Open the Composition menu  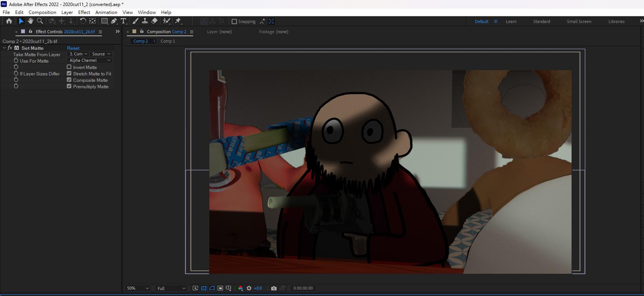point(42,12)
